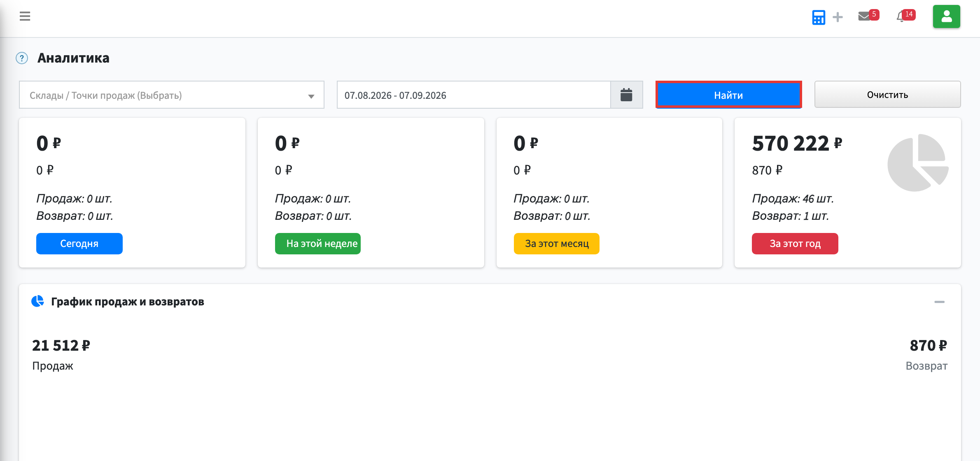Click the Аналитика page heading

click(x=73, y=58)
